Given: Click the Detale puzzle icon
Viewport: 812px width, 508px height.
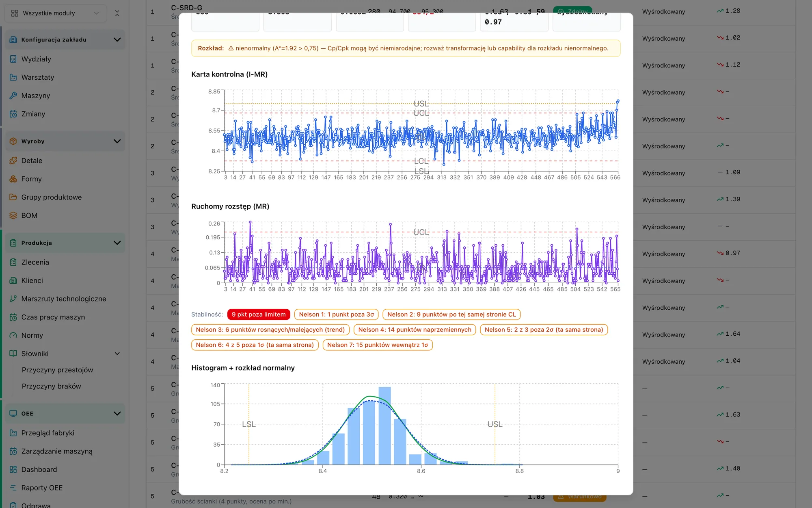Looking at the screenshot, I should pyautogui.click(x=13, y=161).
